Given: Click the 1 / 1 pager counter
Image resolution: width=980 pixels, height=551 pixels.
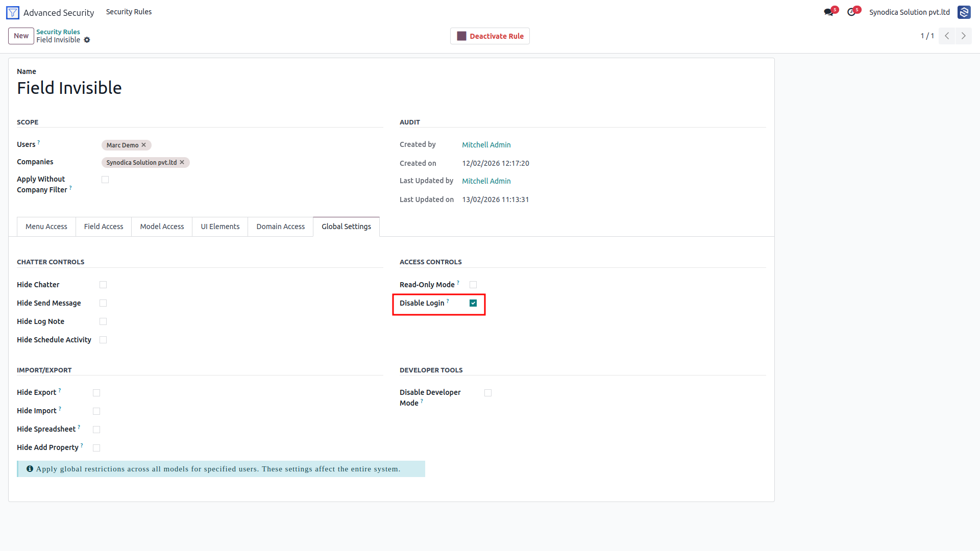Looking at the screenshot, I should coord(927,36).
